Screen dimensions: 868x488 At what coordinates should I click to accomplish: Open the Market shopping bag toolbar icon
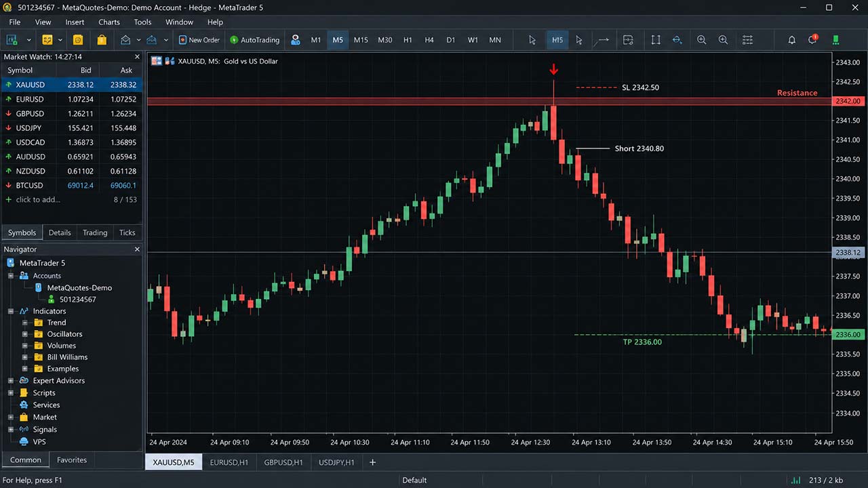[101, 40]
